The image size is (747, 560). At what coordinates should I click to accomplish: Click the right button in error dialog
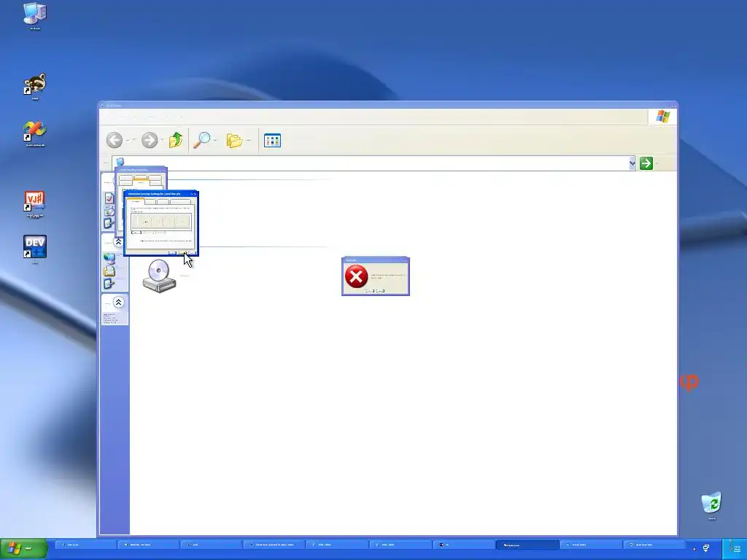click(380, 291)
